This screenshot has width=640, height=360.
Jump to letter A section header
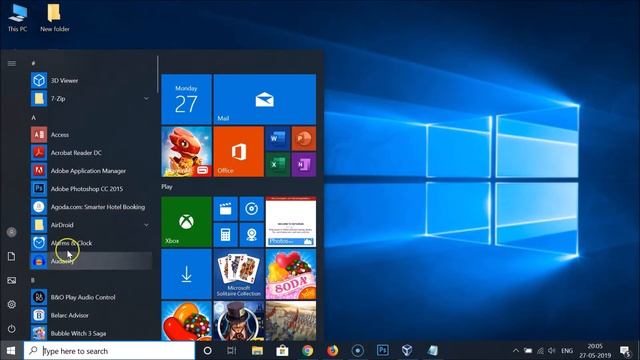pos(33,118)
